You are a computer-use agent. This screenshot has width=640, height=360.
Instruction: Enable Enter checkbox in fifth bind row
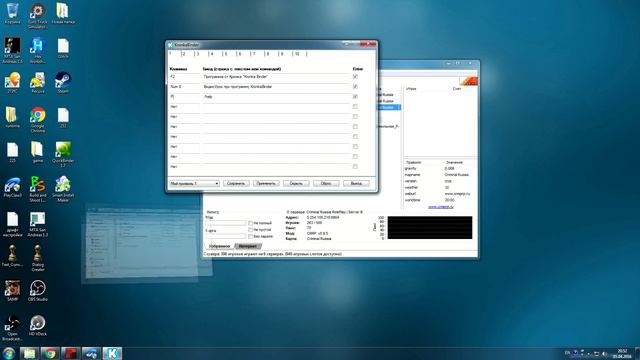pos(355,117)
